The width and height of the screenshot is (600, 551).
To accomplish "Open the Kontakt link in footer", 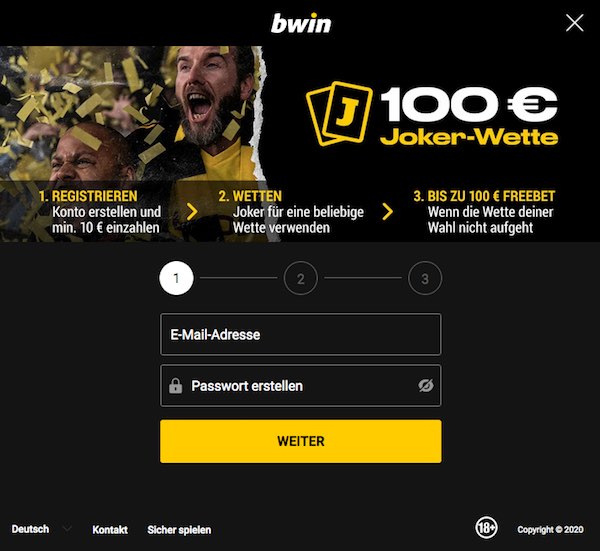I will 110,530.
